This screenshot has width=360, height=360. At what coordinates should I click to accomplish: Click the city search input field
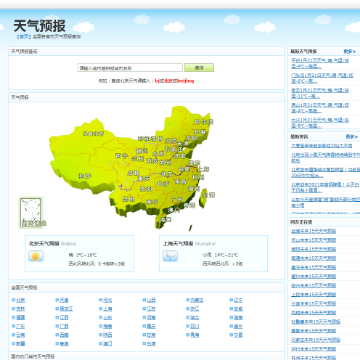[x=130, y=68]
